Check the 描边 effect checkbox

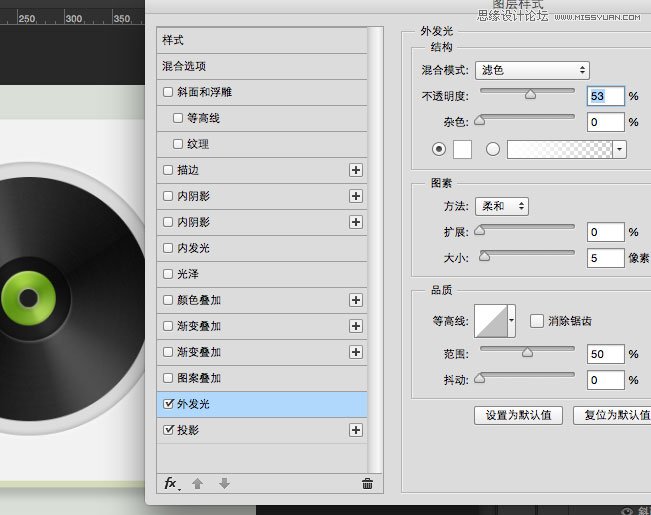coord(168,170)
